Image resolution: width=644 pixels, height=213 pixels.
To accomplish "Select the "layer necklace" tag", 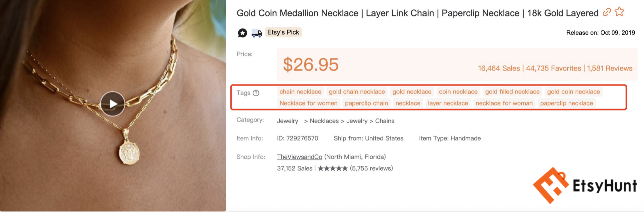I will [448, 103].
